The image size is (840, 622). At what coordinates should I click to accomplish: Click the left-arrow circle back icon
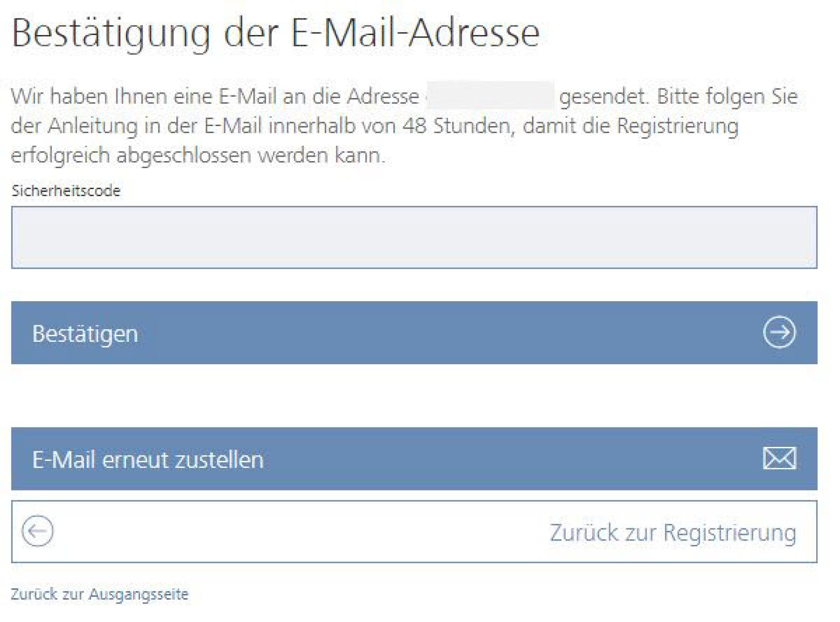coord(38,531)
